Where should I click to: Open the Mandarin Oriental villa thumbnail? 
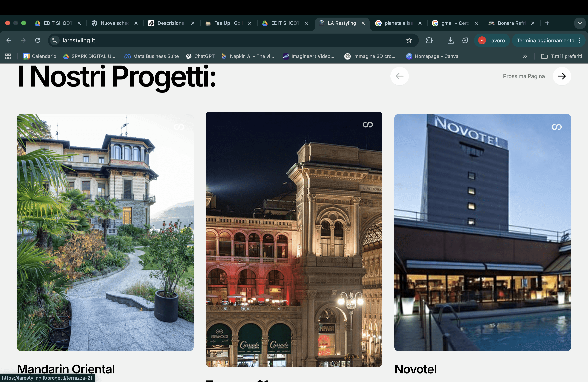click(x=105, y=232)
